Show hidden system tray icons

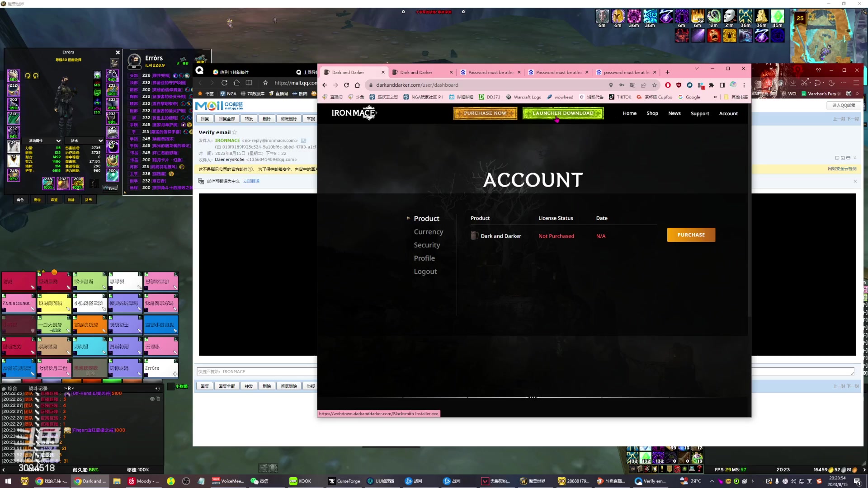click(712, 481)
